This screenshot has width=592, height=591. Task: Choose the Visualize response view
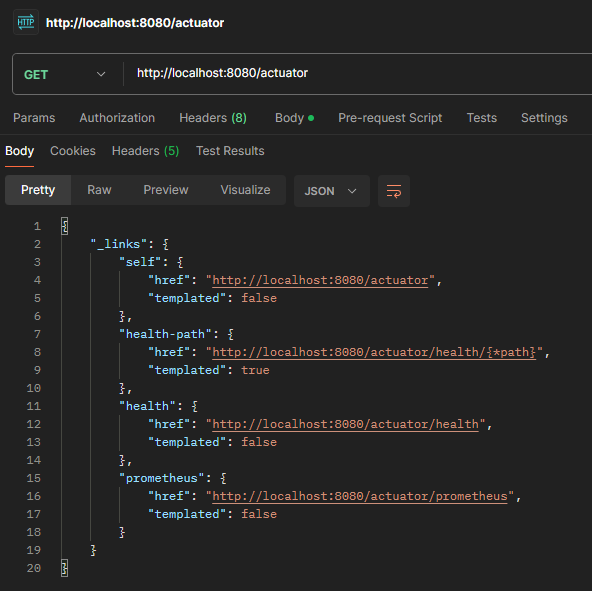click(x=245, y=190)
